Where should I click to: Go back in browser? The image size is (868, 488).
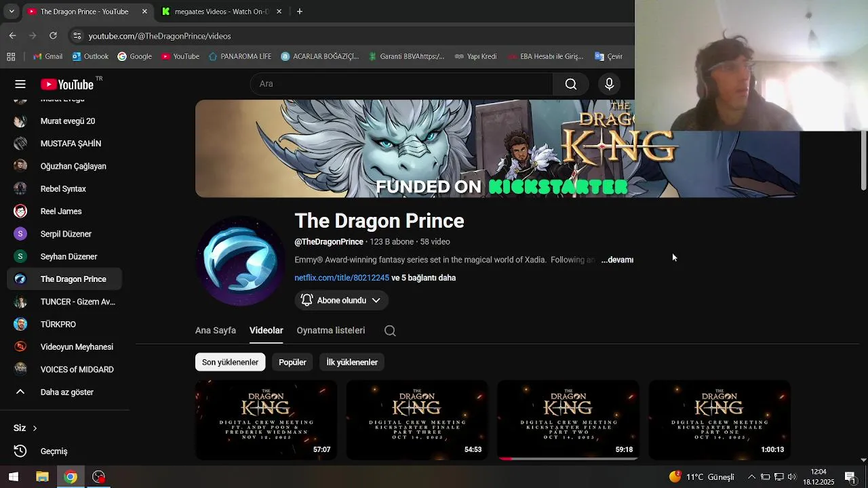coord(13,35)
